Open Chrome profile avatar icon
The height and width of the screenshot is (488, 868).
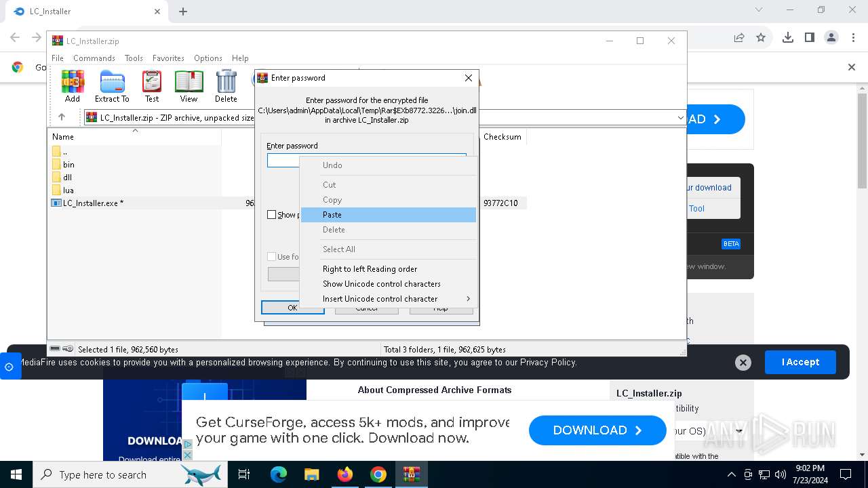(831, 38)
